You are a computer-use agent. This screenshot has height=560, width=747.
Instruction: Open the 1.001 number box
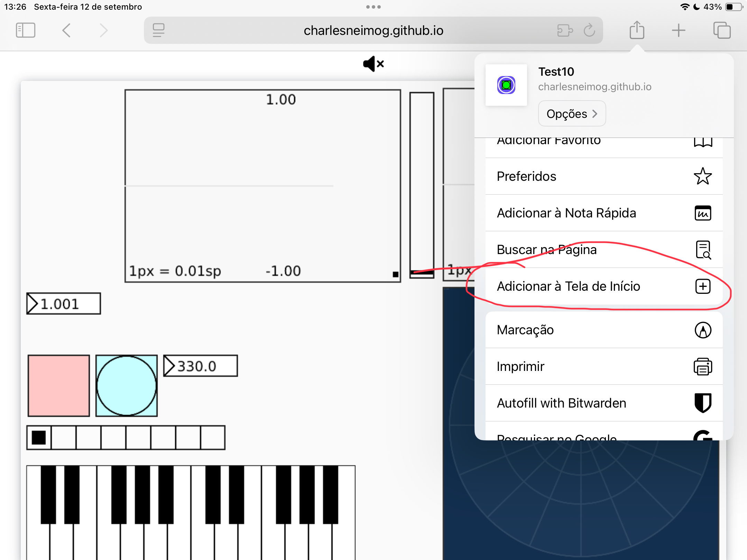click(x=64, y=304)
